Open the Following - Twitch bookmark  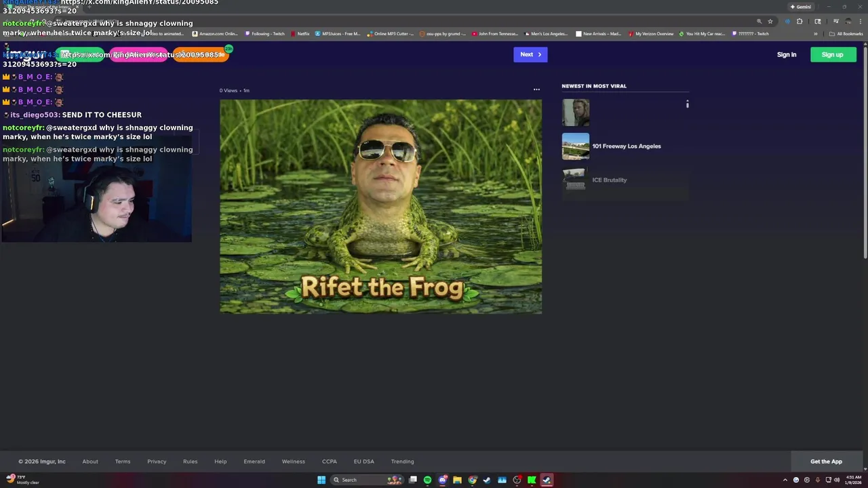coord(264,33)
